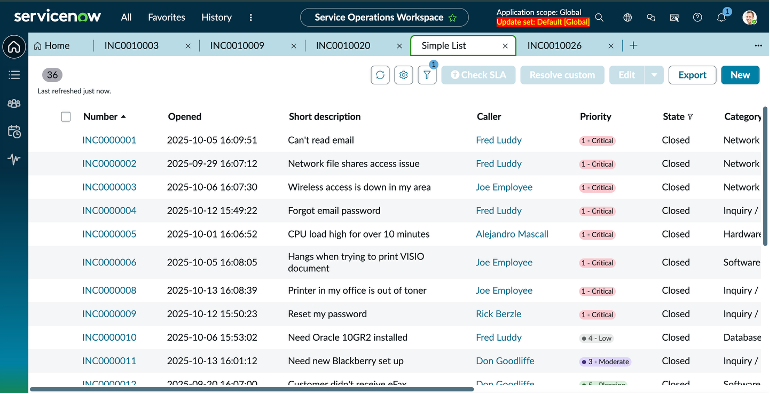Select the '3 - Moderate' priority badge
This screenshot has height=394, width=770.
pyautogui.click(x=605, y=362)
